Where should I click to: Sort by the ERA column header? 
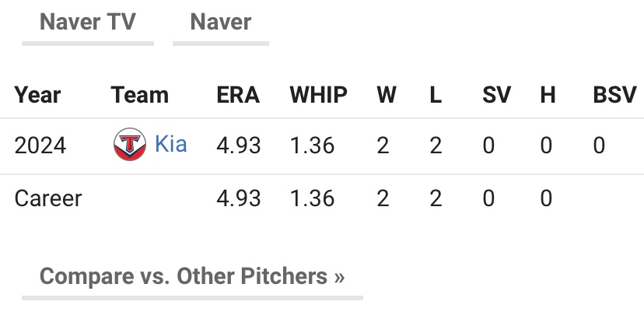(x=238, y=95)
